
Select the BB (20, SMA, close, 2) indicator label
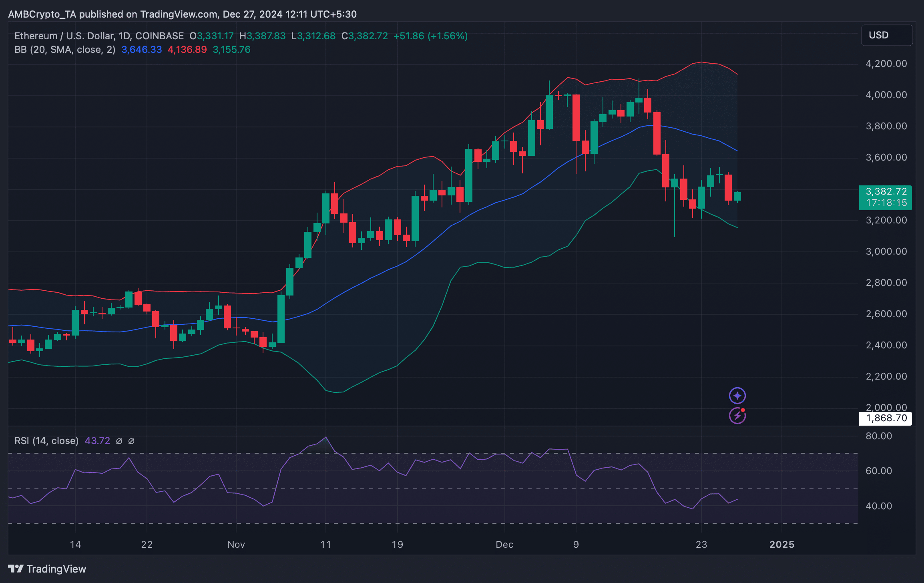(65, 50)
